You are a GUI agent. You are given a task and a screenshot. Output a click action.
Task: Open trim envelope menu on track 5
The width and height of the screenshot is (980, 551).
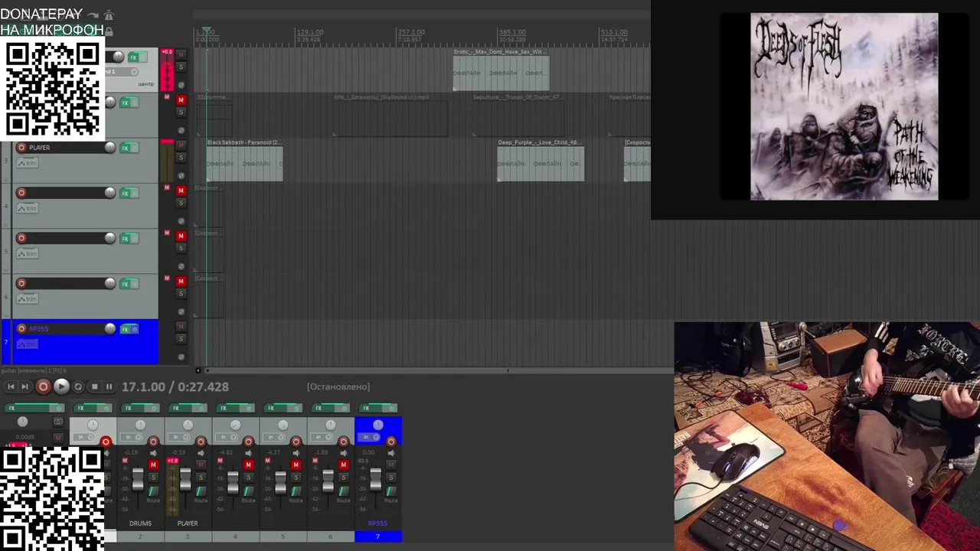coord(27,253)
